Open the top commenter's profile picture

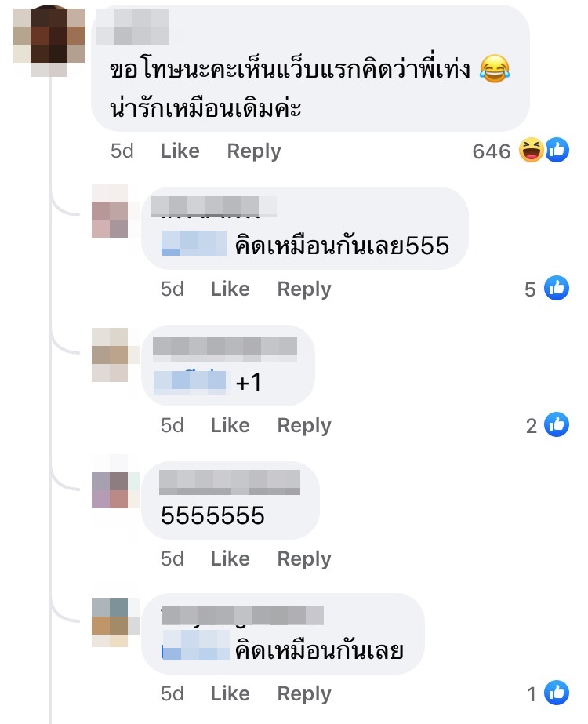pos(49,41)
